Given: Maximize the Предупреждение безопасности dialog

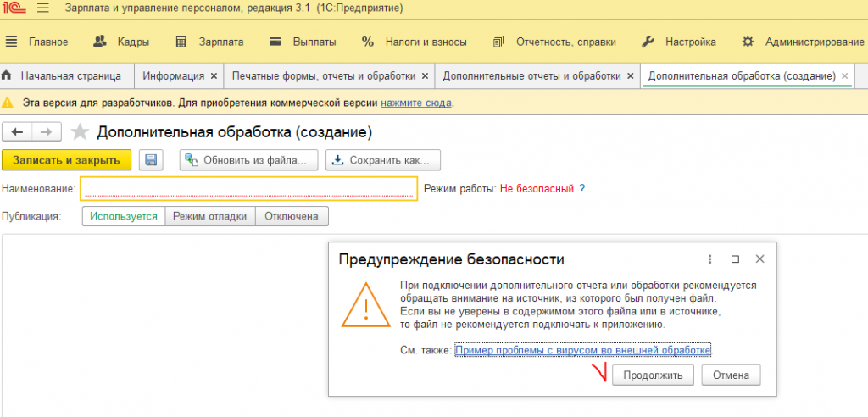Looking at the screenshot, I should pyautogui.click(x=735, y=259).
